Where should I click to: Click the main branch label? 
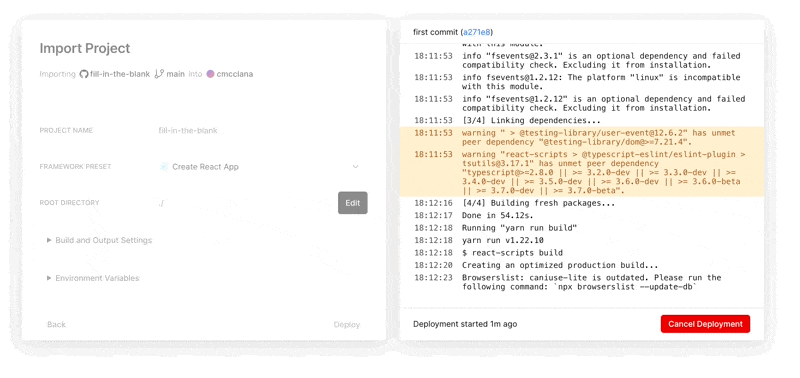click(176, 74)
